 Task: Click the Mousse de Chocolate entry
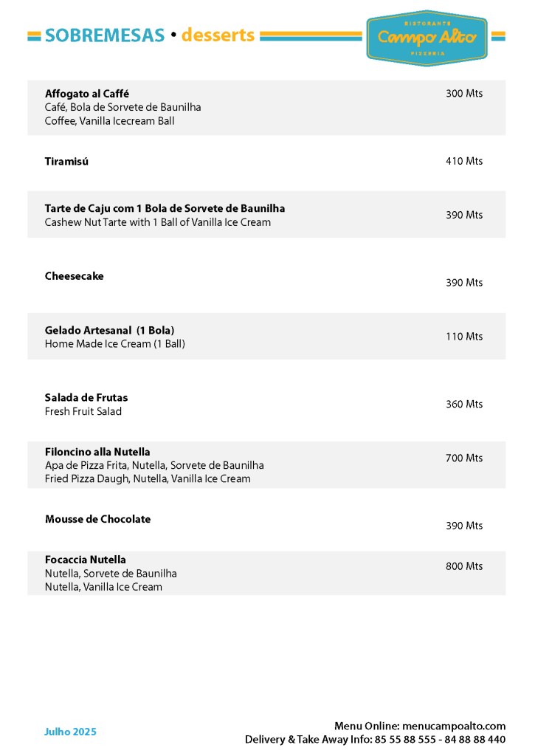coord(97,519)
